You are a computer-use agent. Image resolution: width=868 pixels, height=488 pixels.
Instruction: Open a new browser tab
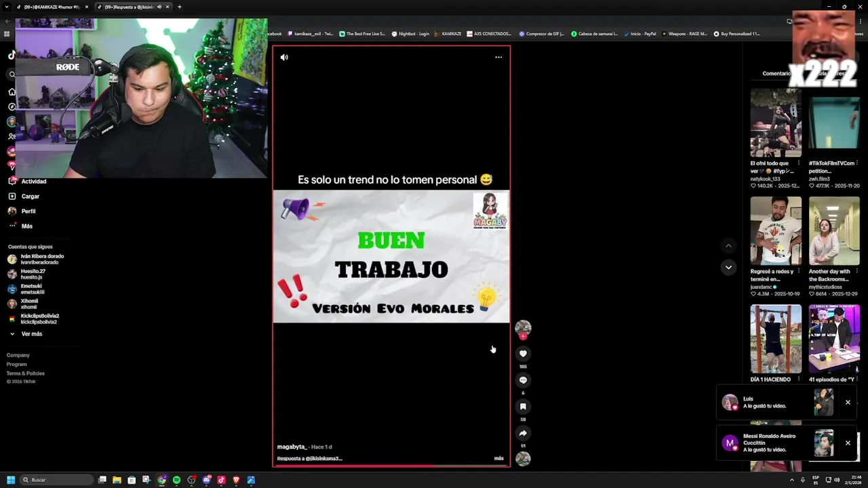(x=179, y=7)
